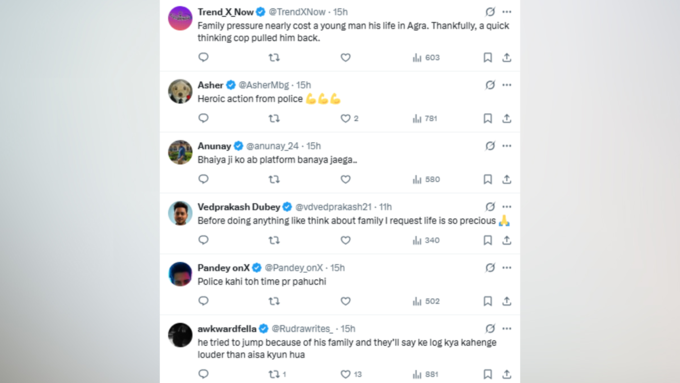
Task: Reply to awkwardfella's tweet
Action: click(x=203, y=374)
